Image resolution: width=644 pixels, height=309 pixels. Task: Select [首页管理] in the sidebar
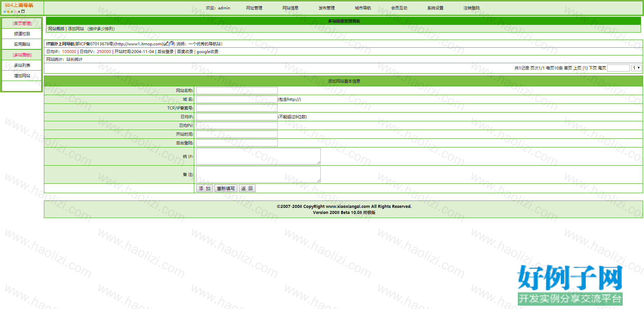click(x=22, y=24)
